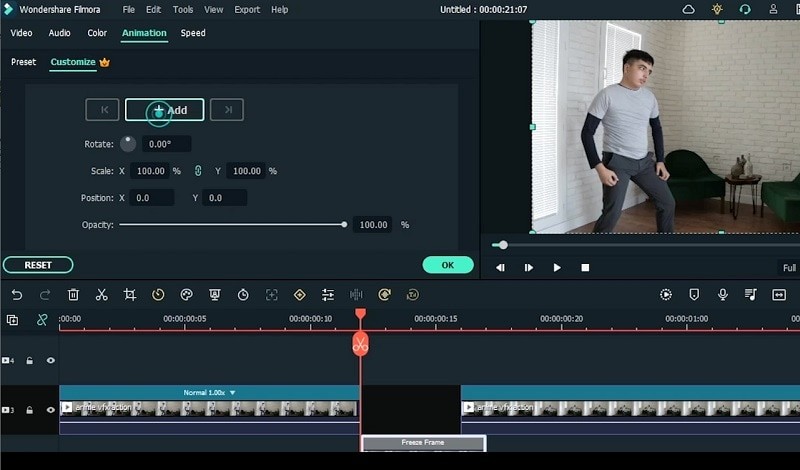Open the Audio mixer icon
The width and height of the screenshot is (800, 470).
pyautogui.click(x=751, y=294)
